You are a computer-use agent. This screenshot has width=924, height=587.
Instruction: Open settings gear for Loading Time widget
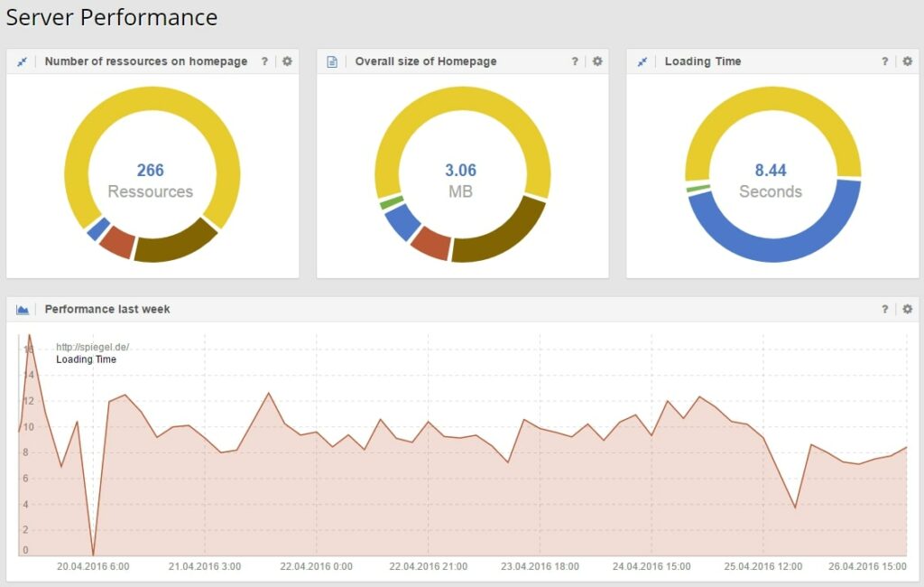coord(908,61)
